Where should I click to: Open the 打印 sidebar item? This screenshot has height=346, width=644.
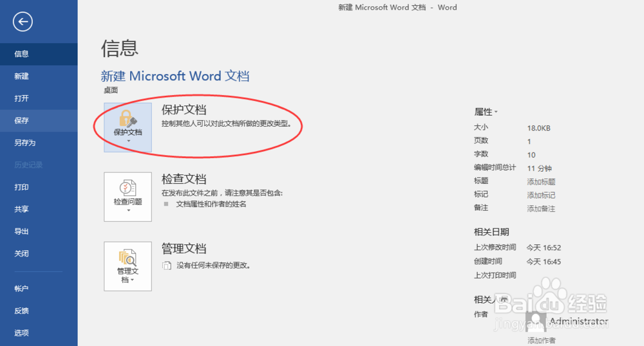[39, 187]
